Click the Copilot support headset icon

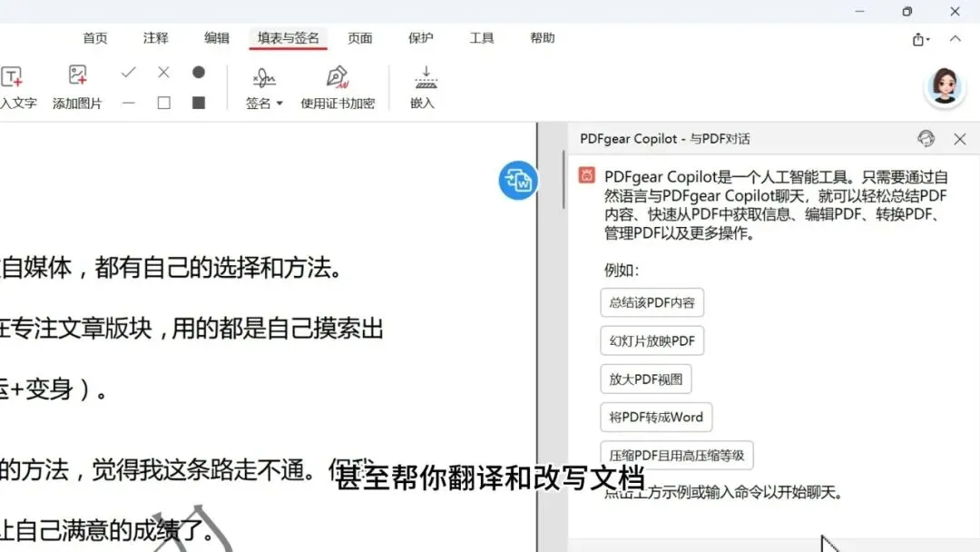[x=926, y=139]
